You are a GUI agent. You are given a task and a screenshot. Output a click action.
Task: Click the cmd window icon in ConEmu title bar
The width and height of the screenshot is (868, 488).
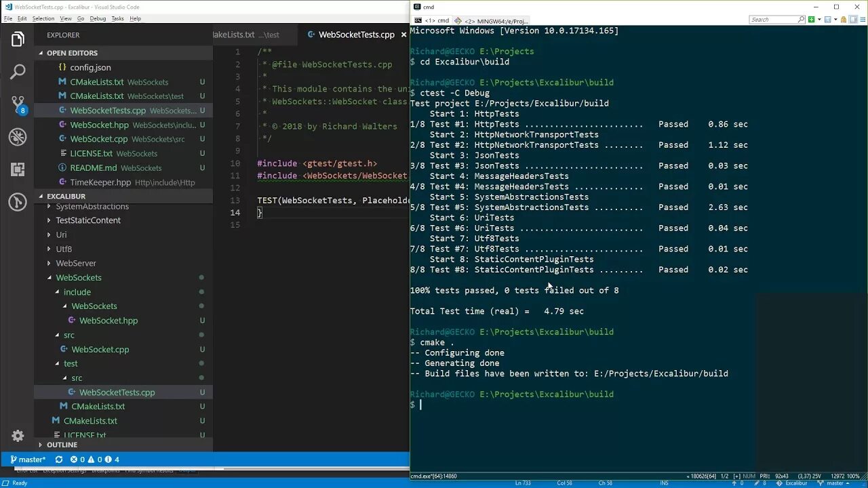[416, 7]
